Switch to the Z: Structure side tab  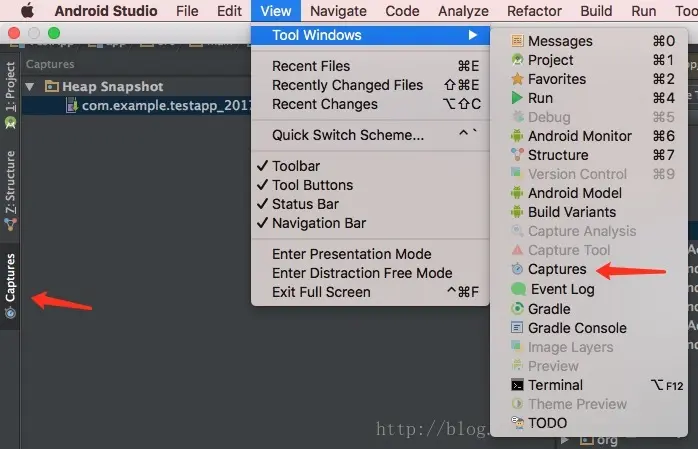[10, 190]
